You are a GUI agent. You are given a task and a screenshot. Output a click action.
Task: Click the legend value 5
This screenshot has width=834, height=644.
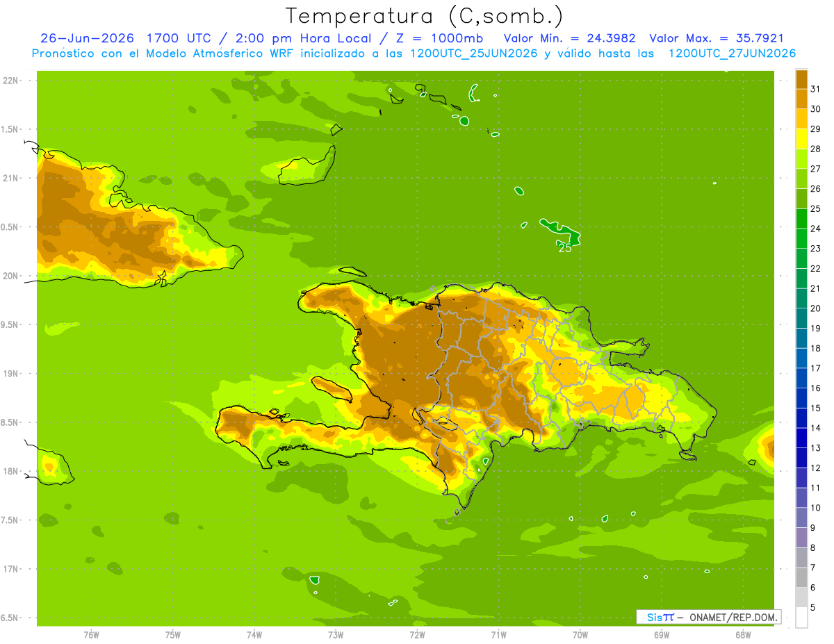[x=813, y=607]
